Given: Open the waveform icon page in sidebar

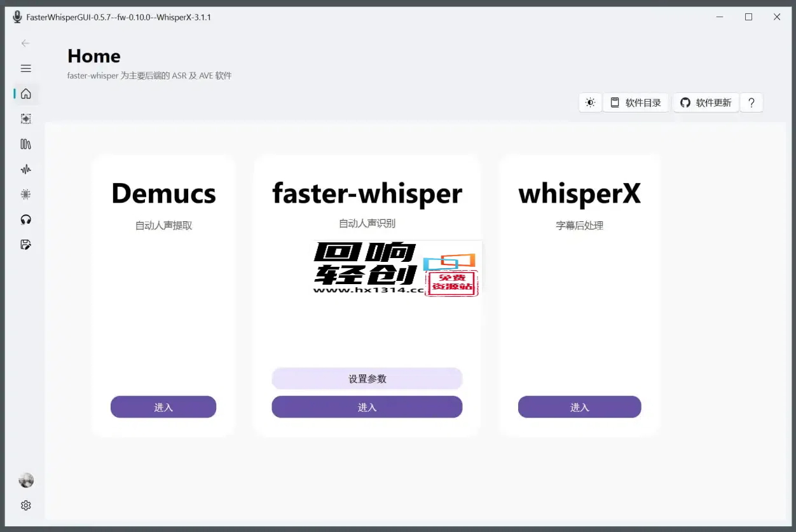Looking at the screenshot, I should pos(25,169).
